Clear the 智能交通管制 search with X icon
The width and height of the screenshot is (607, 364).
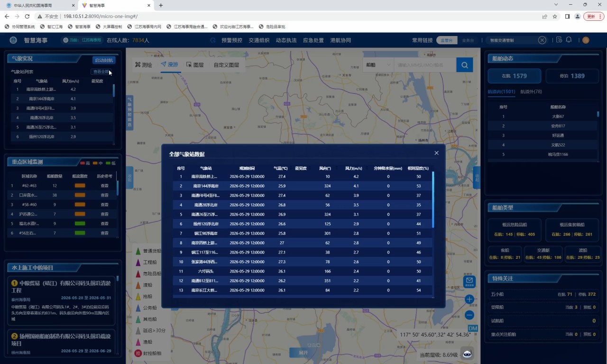(x=542, y=40)
